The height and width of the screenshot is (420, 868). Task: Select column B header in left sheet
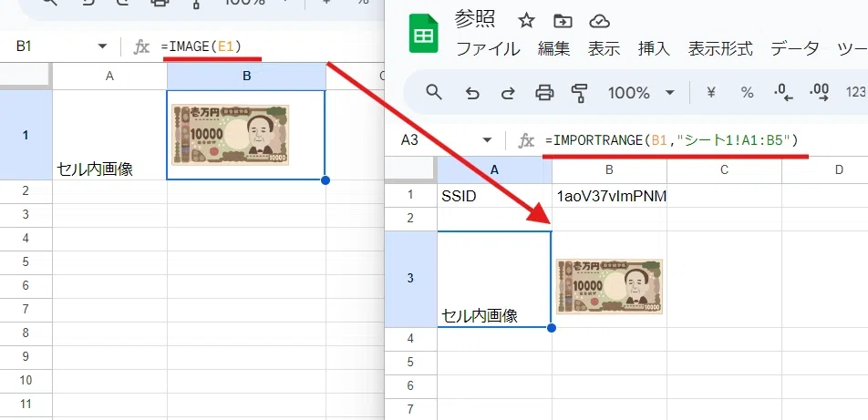pyautogui.click(x=246, y=77)
